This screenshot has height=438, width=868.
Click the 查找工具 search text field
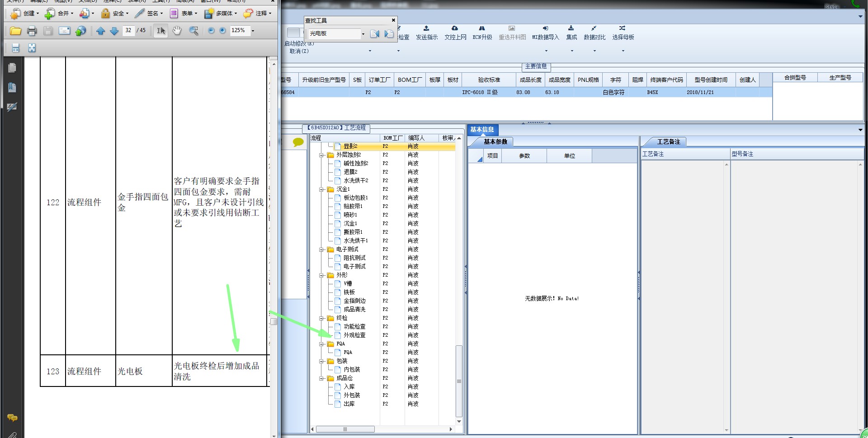pyautogui.click(x=334, y=34)
